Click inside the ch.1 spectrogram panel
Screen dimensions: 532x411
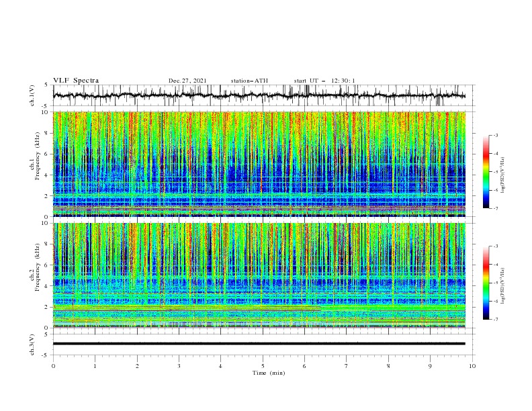[x=259, y=164]
